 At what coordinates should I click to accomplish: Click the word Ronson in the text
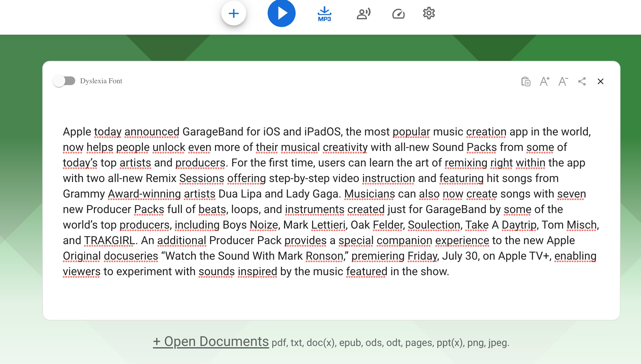pyautogui.click(x=324, y=256)
